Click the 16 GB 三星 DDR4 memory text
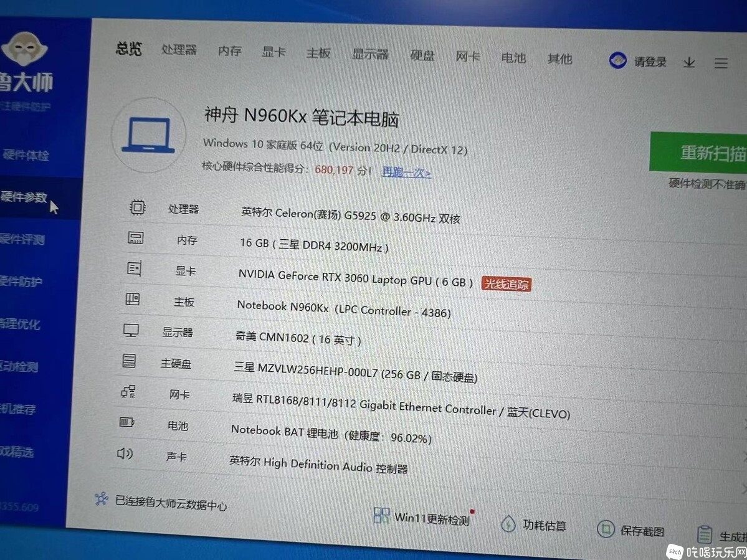Screen dimensions: 747x560 pyautogui.click(x=314, y=245)
